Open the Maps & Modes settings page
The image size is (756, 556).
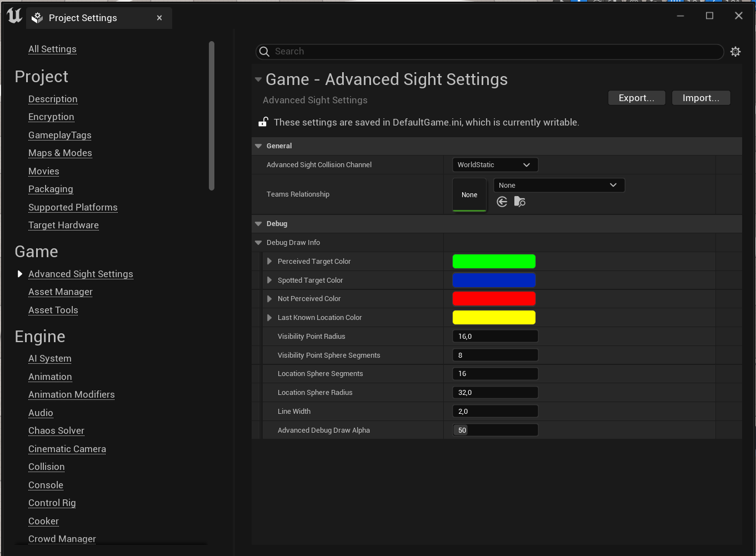coord(60,153)
